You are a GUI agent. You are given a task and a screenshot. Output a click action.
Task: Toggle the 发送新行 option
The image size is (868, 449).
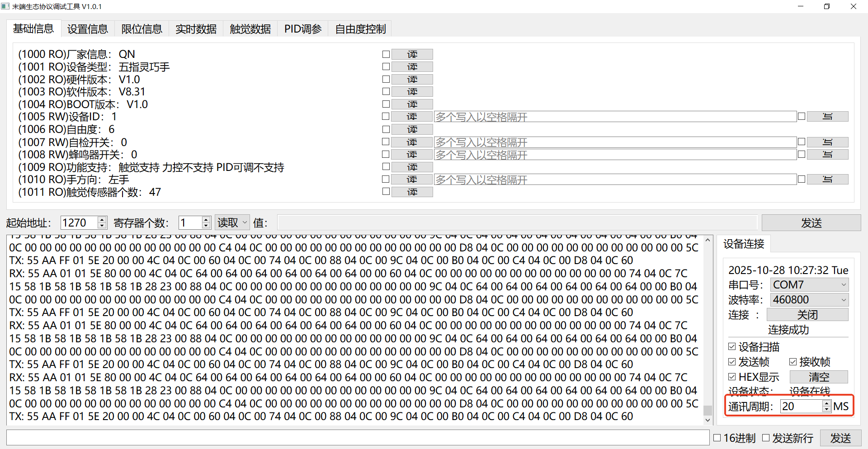(x=766, y=437)
